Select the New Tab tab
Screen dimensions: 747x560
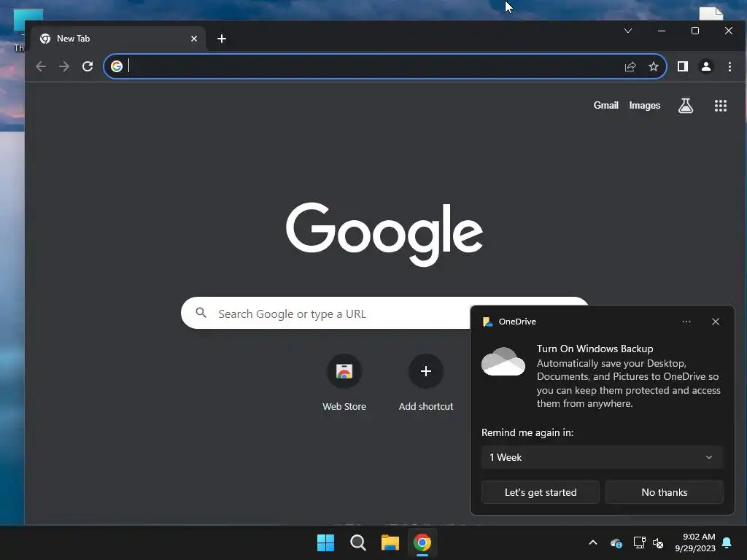pos(118,39)
